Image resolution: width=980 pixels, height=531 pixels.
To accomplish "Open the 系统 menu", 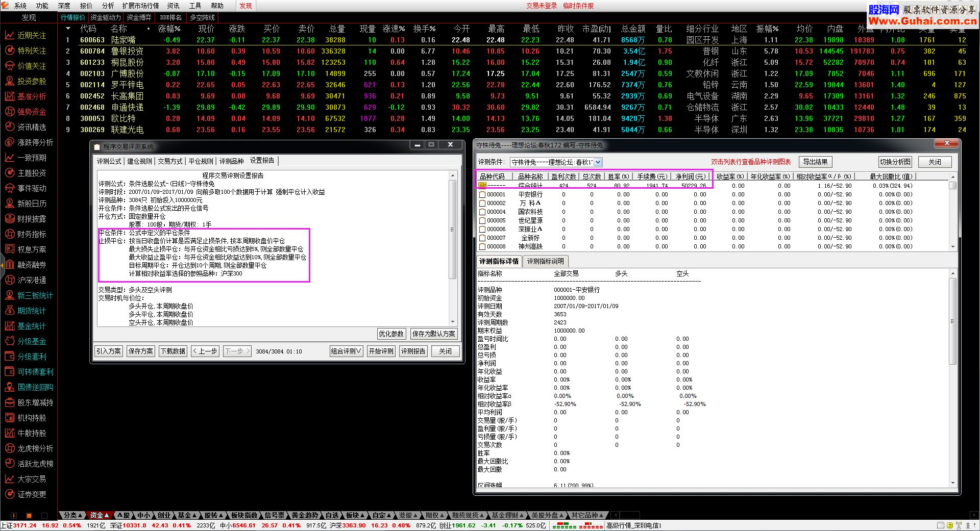I will click(20, 6).
